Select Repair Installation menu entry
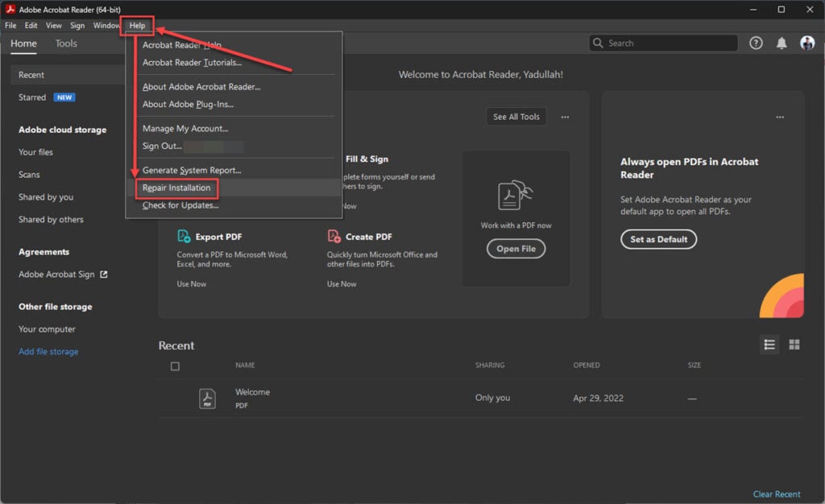The width and height of the screenshot is (825, 504). [176, 188]
